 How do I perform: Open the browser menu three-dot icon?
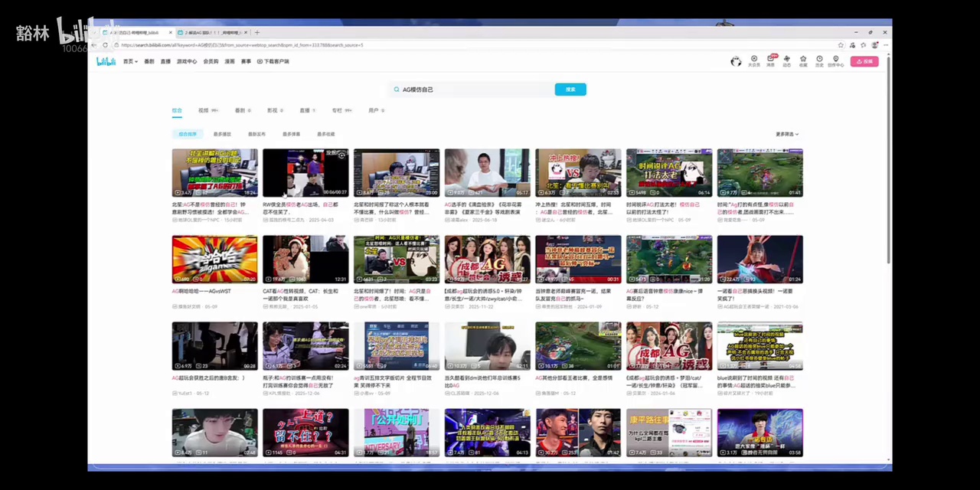pos(884,45)
